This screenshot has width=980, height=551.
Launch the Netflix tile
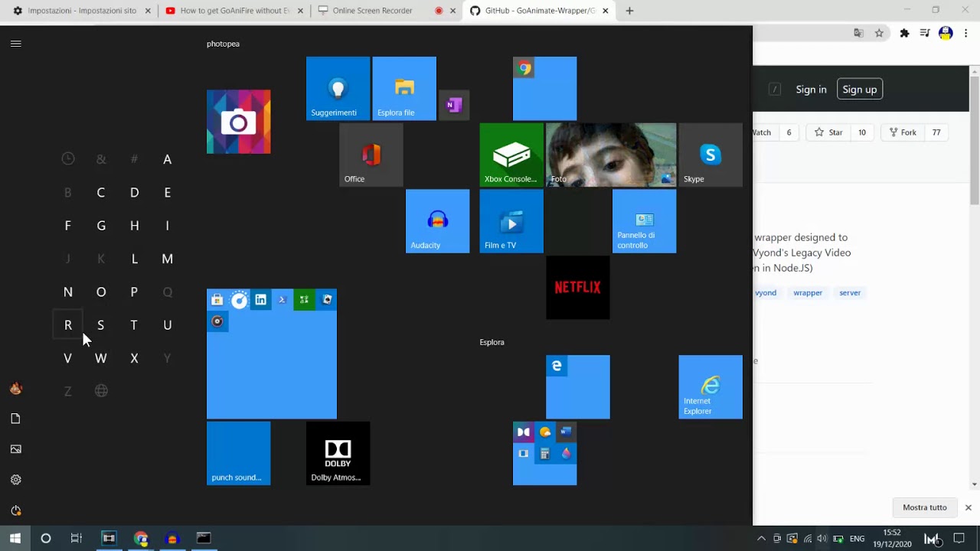[578, 288]
